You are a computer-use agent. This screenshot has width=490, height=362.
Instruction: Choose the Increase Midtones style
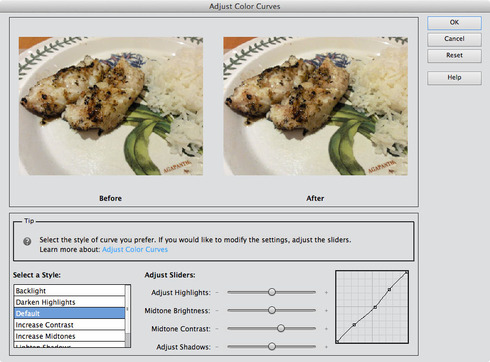coord(69,336)
